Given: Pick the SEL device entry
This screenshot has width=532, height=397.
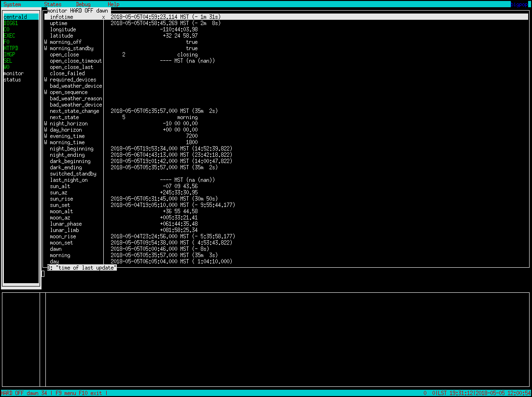Looking at the screenshot, I should [x=8, y=61].
